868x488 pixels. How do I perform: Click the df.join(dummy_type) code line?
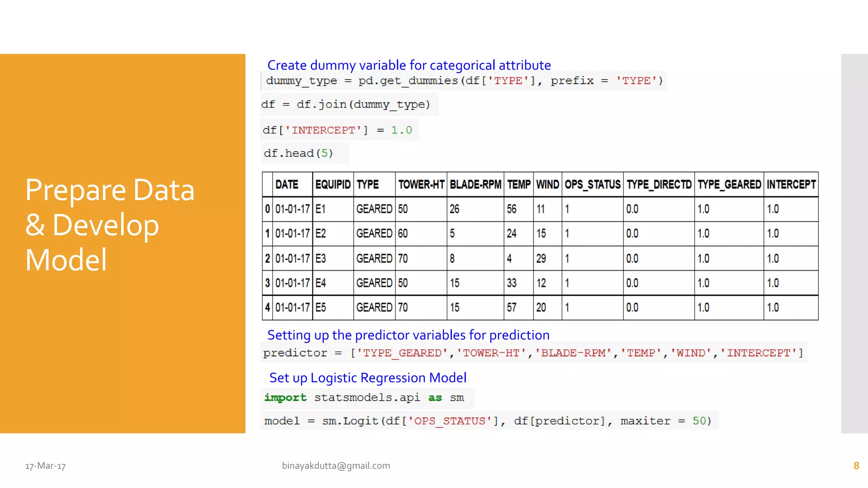click(346, 105)
